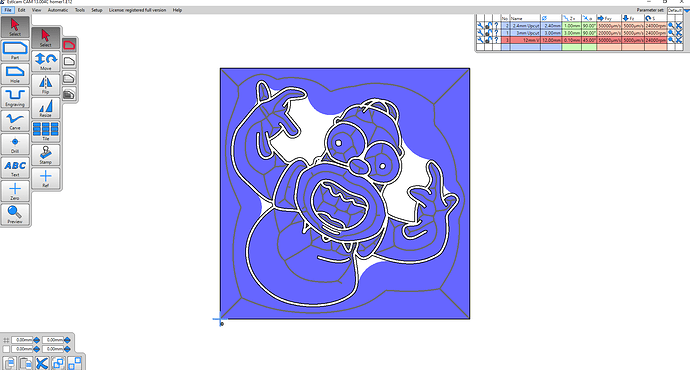
Task: Open the Tile tool
Action: click(x=46, y=131)
